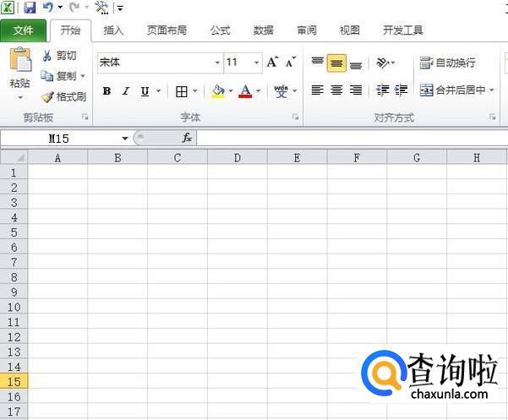This screenshot has width=508, height=420.
Task: Toggle Italic formatting
Action: tap(126, 91)
